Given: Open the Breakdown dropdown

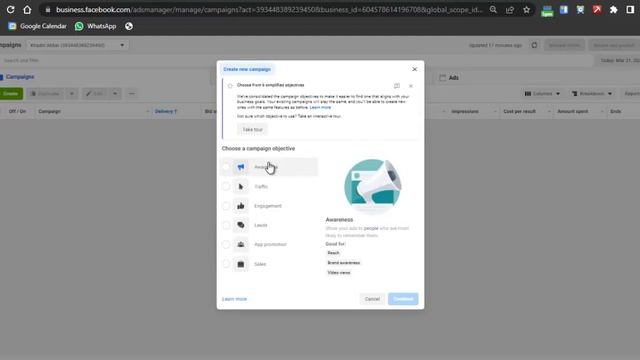Looking at the screenshot, I should point(592,94).
